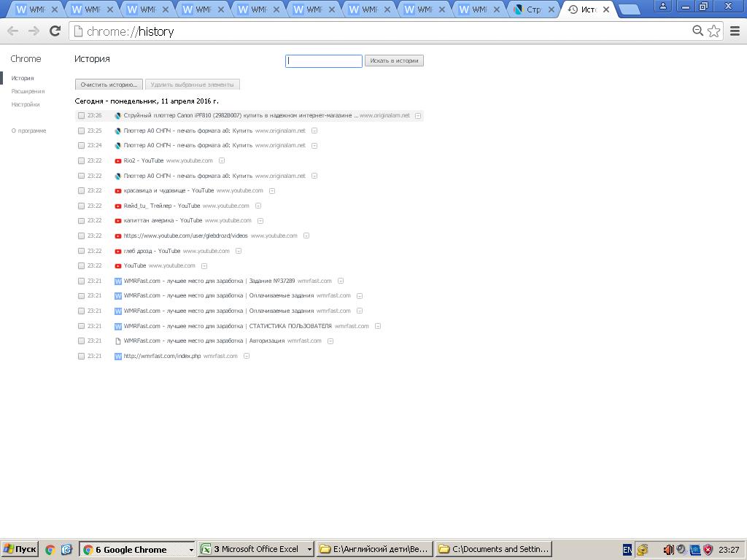Screen dimensions: 747x560
Task: Click the Пуск start button
Action: [x=20, y=550]
